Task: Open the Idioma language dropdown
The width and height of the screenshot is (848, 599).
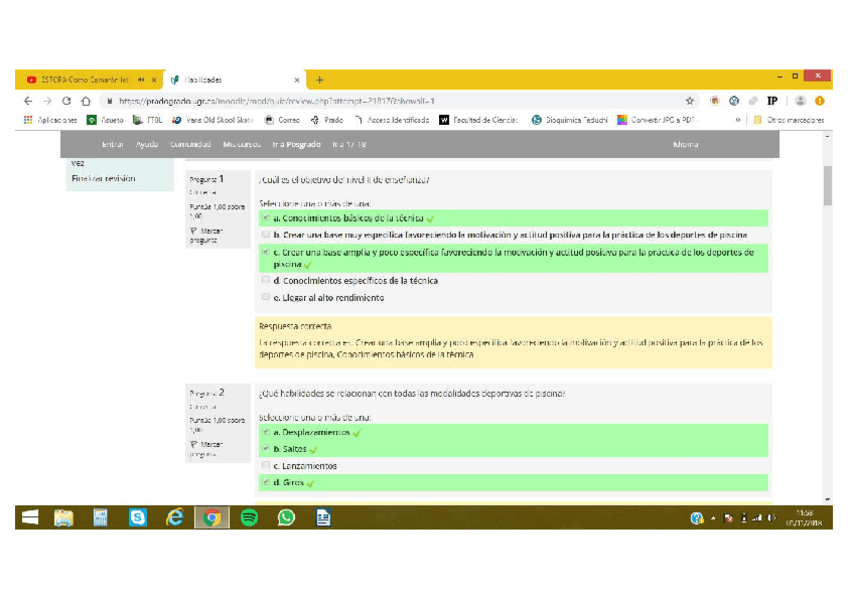Action: (x=686, y=144)
